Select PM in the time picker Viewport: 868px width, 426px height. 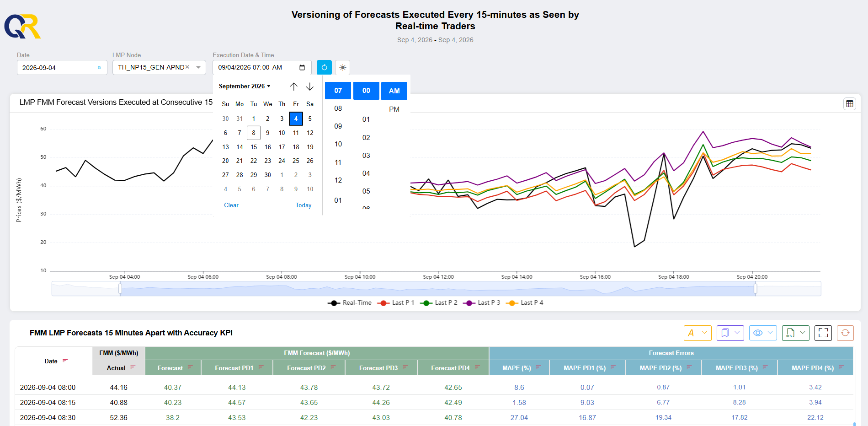394,109
